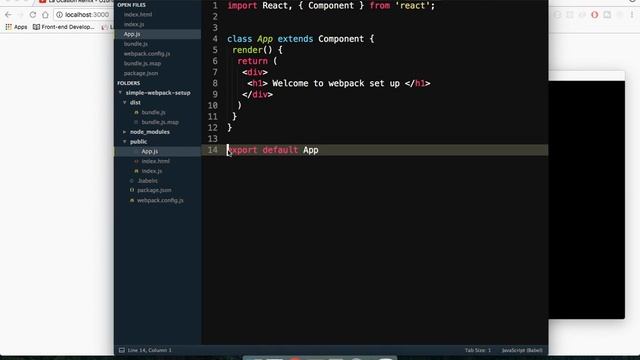Click file icon beside tree package.json

(132, 190)
